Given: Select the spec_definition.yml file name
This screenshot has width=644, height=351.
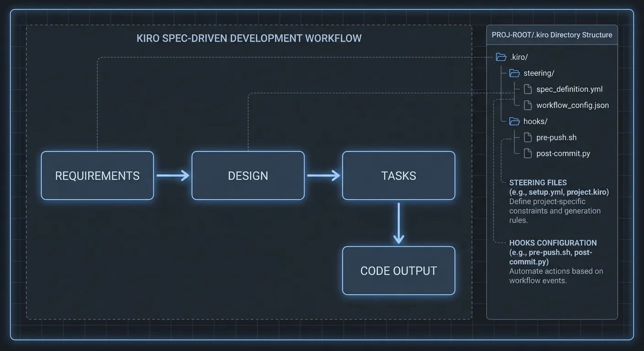Looking at the screenshot, I should point(569,90).
